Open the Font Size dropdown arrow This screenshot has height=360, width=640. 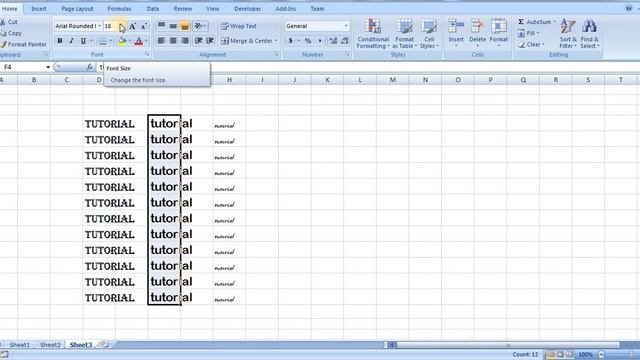pos(122,26)
